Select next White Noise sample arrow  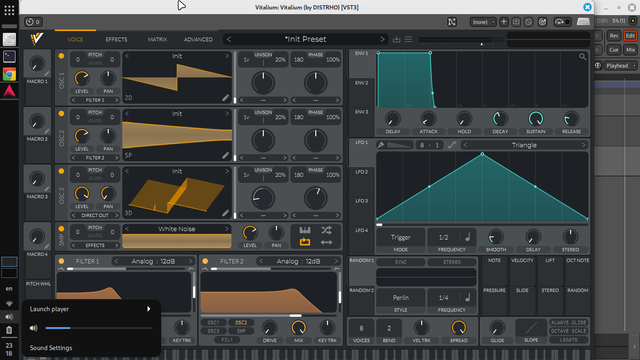[x=227, y=229]
